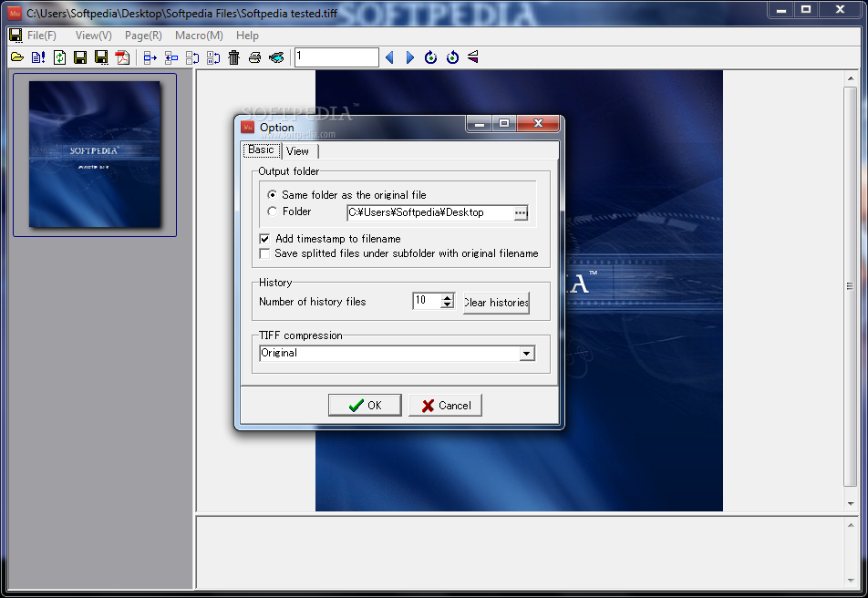The width and height of the screenshot is (868, 598).
Task: Click the flip page triangle icon
Action: [x=473, y=57]
